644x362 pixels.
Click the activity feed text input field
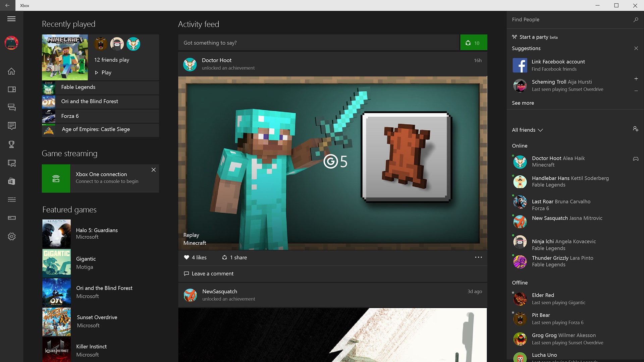318,43
